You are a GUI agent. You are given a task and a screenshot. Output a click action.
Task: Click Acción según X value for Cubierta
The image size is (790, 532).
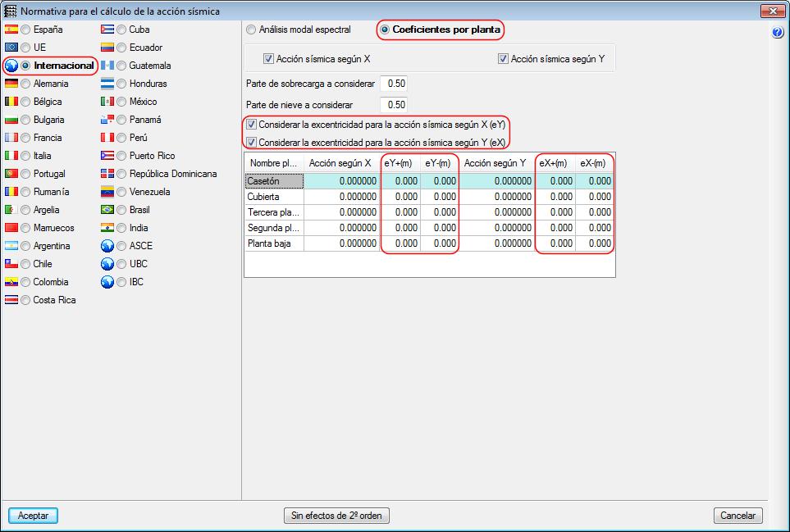coord(341,197)
